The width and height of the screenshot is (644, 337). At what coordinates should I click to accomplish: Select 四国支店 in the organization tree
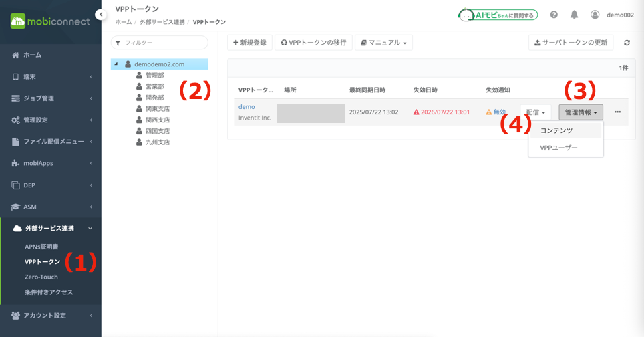coord(158,130)
